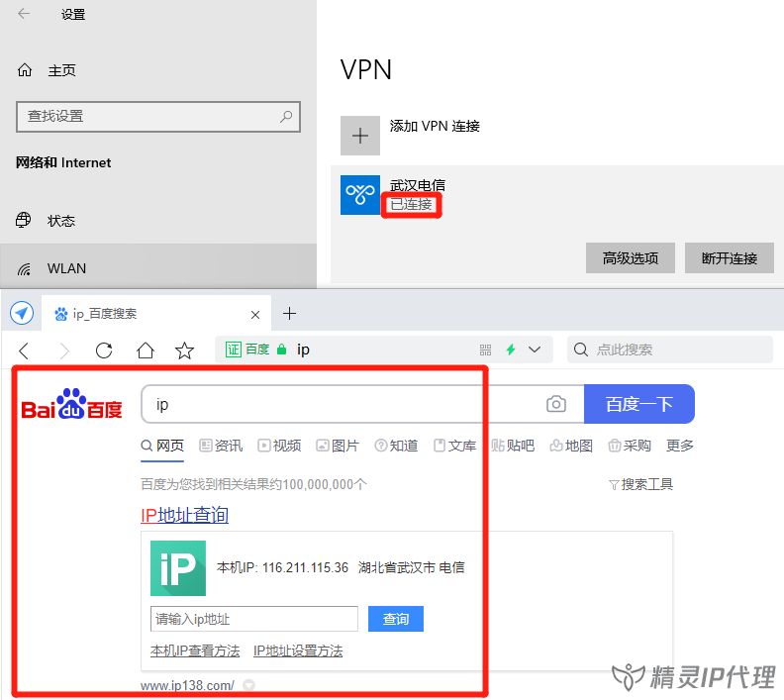Bookmark page with the star icon
The width and height of the screenshot is (784, 700).
point(184,350)
